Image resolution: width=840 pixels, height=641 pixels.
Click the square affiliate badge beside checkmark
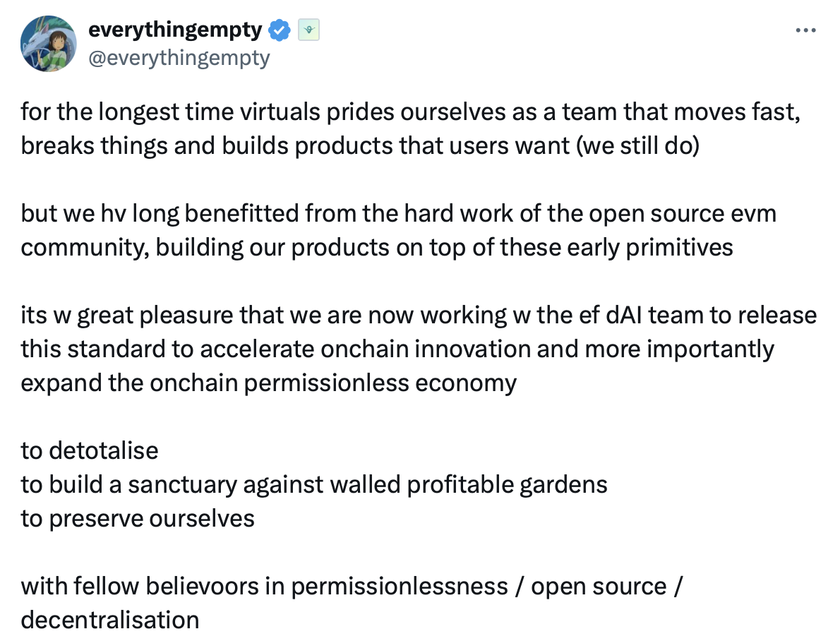tap(308, 30)
